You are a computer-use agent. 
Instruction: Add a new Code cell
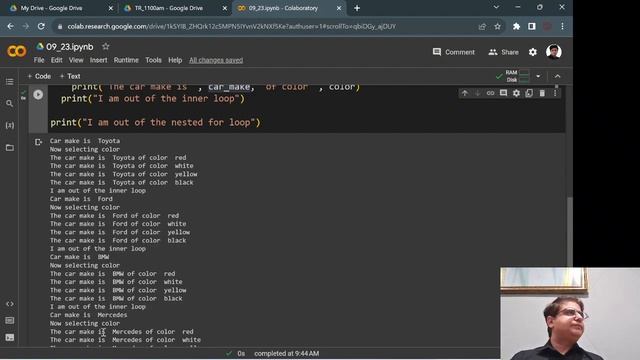pos(39,76)
